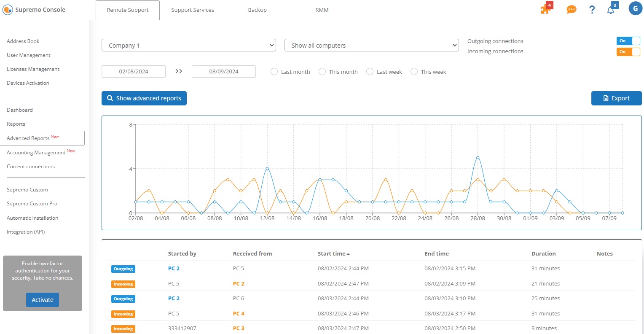
Task: Click the start date field 02/08/2024
Action: tap(134, 72)
